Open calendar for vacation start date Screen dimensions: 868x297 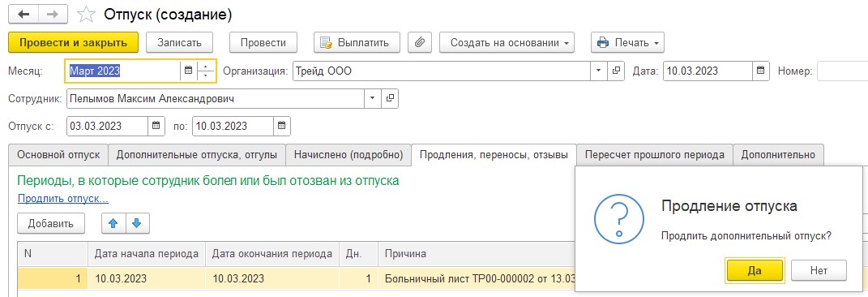coord(156,126)
